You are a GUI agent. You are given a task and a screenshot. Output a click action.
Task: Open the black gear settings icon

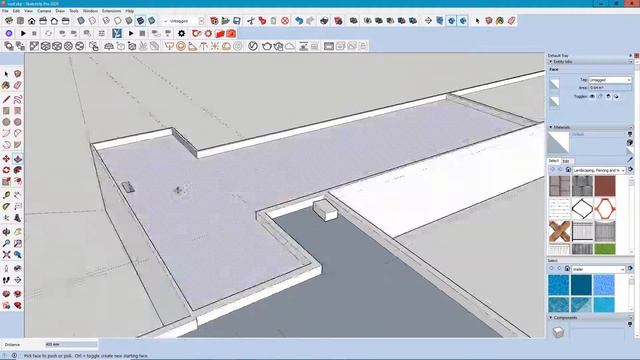[x=182, y=33]
